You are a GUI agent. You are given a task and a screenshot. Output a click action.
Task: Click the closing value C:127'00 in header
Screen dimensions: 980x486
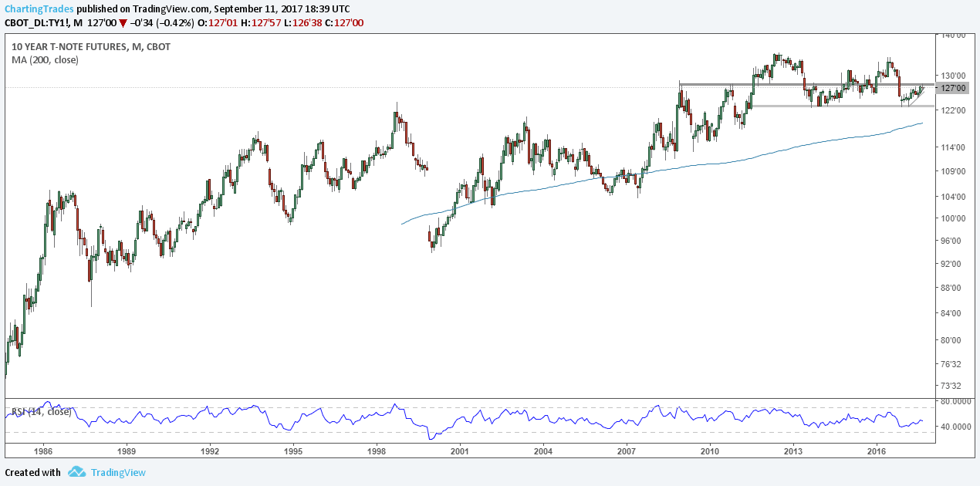click(x=346, y=23)
